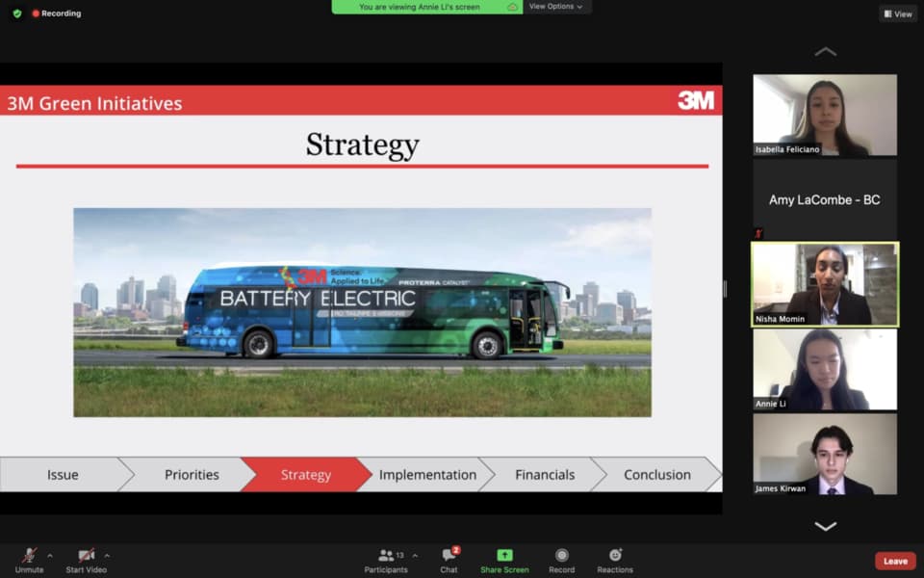Open the Reactions menu
This screenshot has height=578, width=924.
[x=615, y=561]
